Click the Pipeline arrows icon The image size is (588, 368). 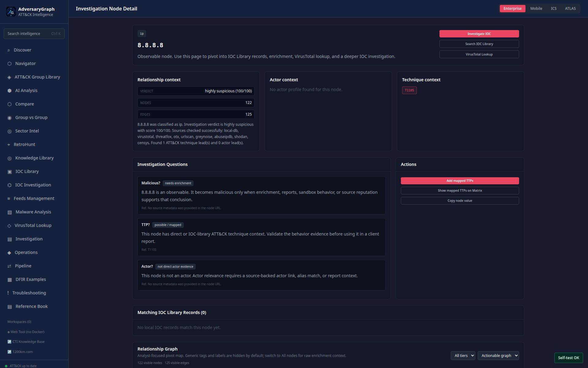coord(9,266)
